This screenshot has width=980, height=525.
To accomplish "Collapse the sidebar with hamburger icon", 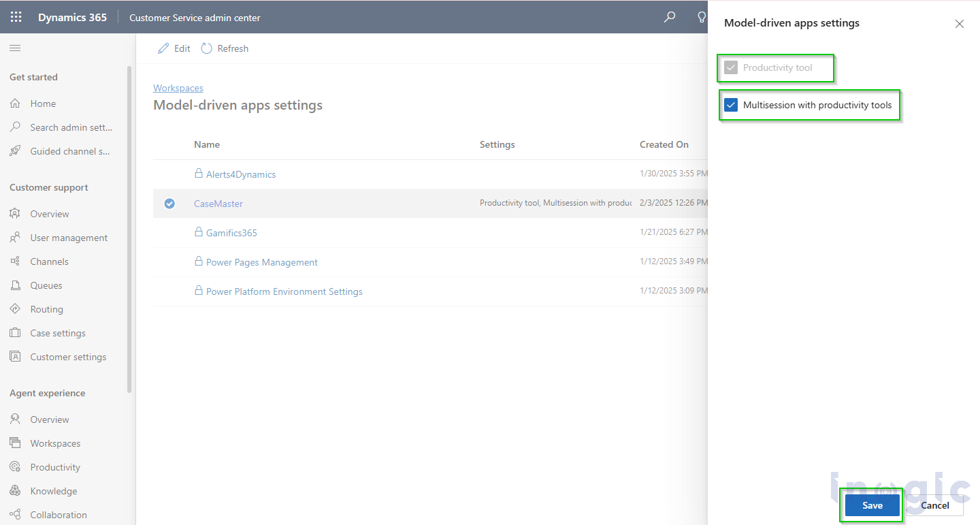I will click(15, 48).
